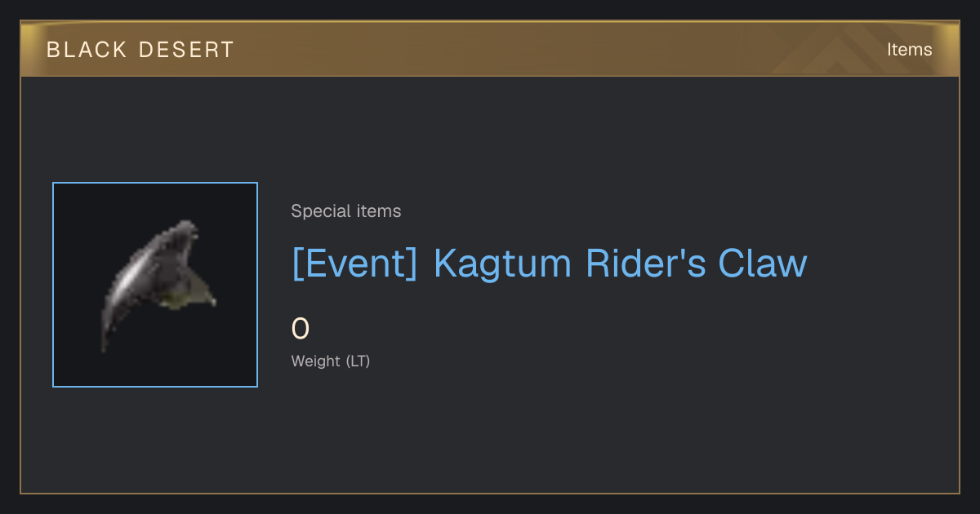
Task: Click the word Rider's in the title
Action: pos(646,264)
